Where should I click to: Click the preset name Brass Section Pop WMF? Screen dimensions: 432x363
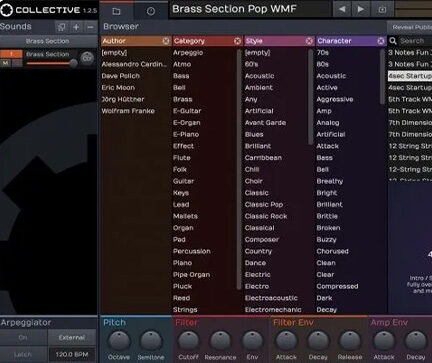234,9
